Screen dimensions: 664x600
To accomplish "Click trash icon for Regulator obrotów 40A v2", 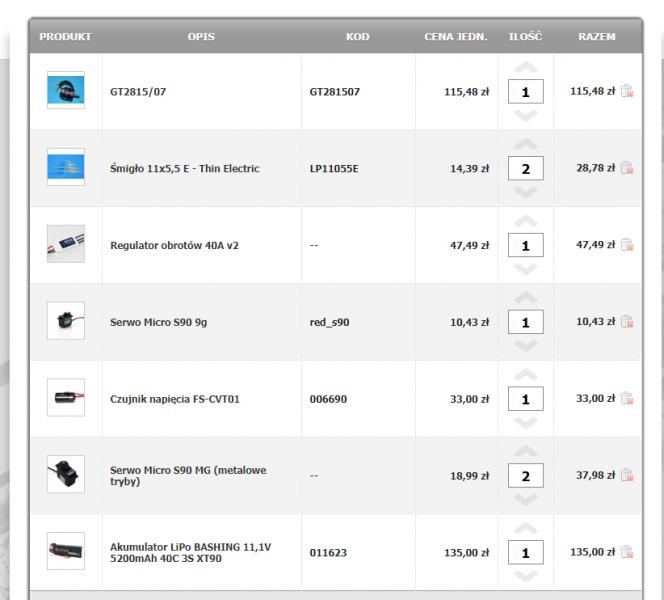I will pyautogui.click(x=627, y=245).
